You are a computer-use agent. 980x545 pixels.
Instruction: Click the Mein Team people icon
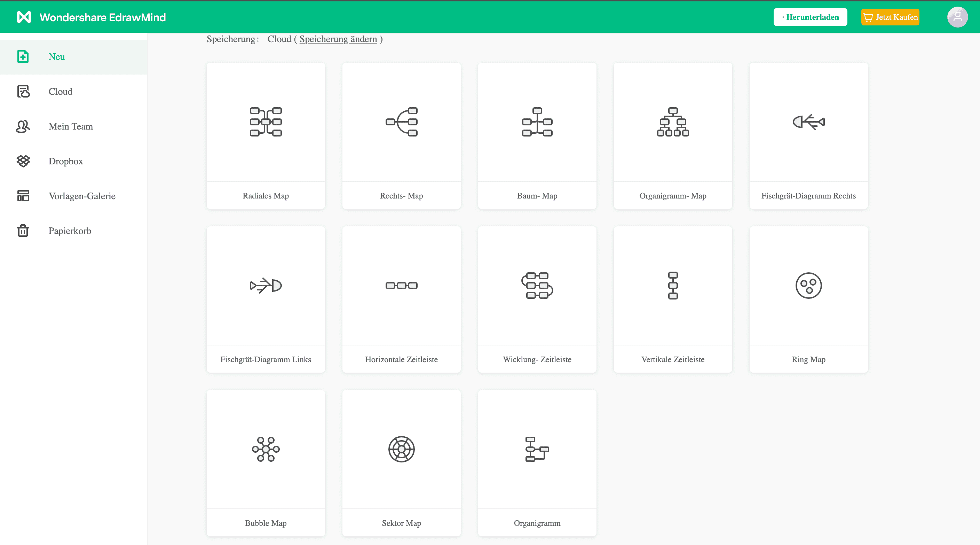pos(23,126)
